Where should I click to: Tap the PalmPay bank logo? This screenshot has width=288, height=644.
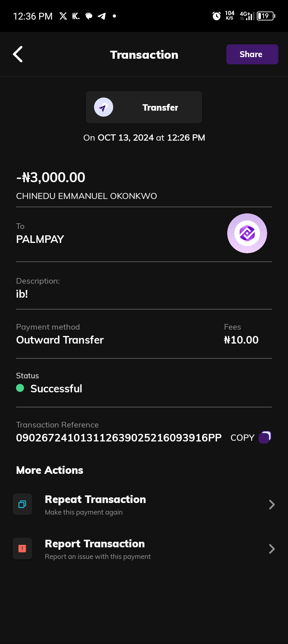[x=247, y=233]
